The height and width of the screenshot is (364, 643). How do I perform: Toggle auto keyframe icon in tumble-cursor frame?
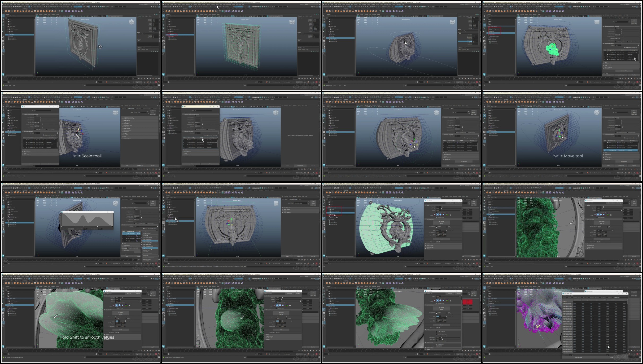click(156, 82)
